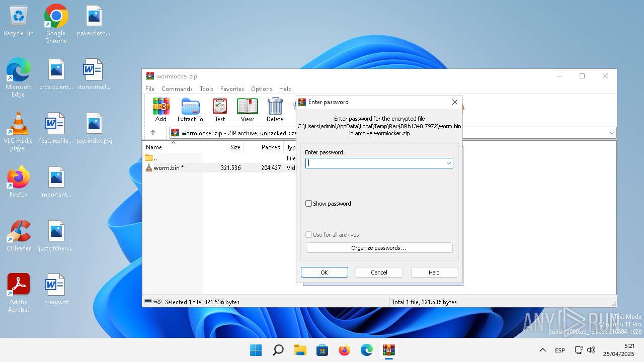Viewport: 644px width, 362px height.
Task: Select maryv.rtf document on desktop
Action: [56, 290]
